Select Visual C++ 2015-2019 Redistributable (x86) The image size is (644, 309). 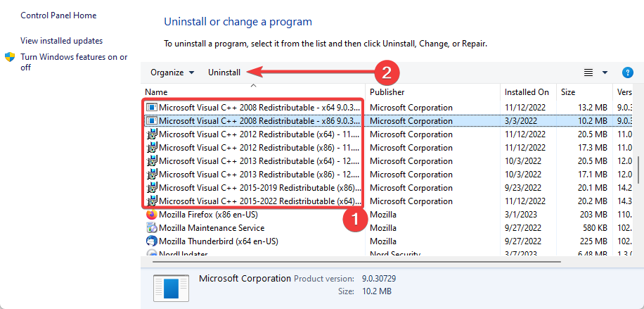tap(260, 188)
